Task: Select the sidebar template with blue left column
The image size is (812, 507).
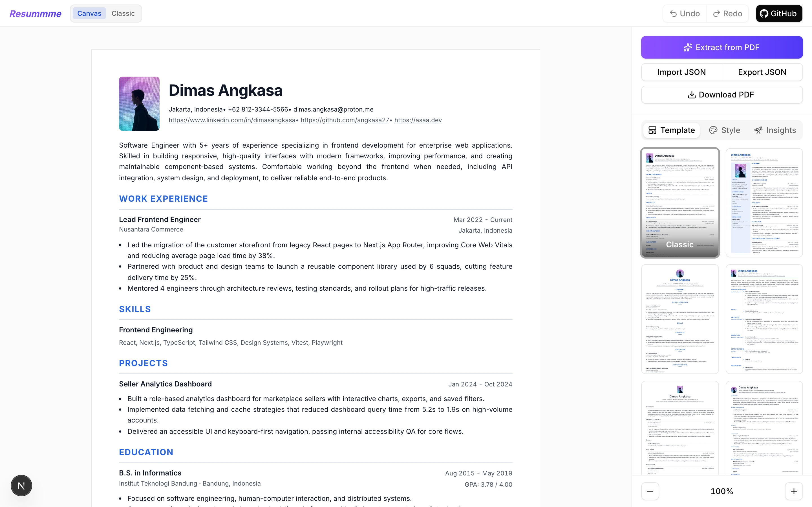Action: 764,203
